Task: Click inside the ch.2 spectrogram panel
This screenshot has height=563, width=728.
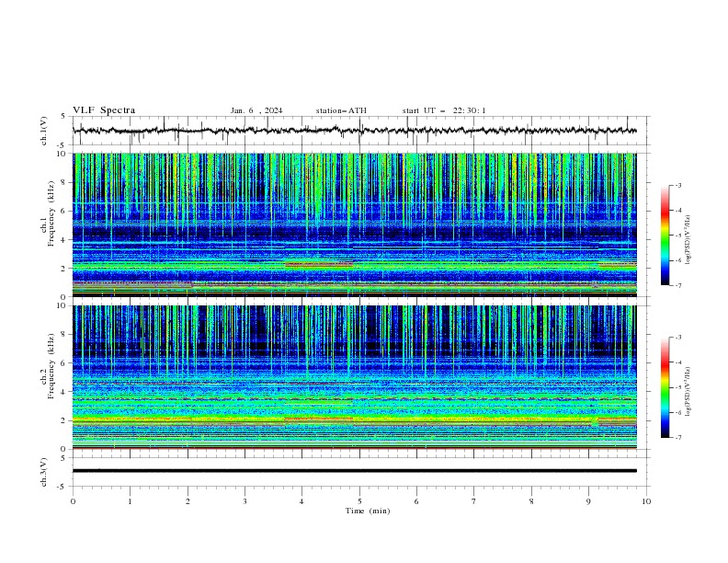Action: (x=354, y=377)
